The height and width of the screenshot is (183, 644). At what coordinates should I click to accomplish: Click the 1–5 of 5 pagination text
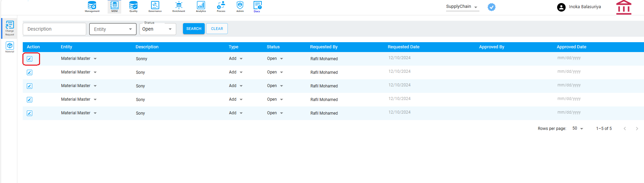coord(604,129)
